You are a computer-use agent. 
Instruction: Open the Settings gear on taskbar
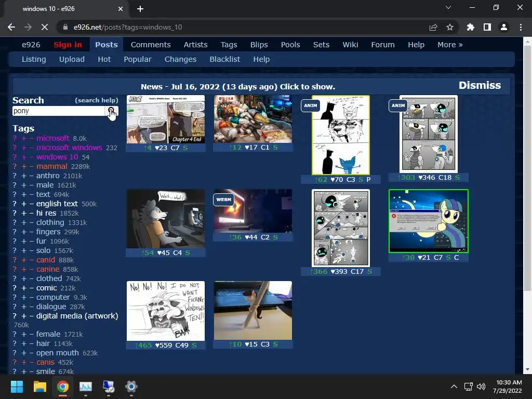pos(131,387)
